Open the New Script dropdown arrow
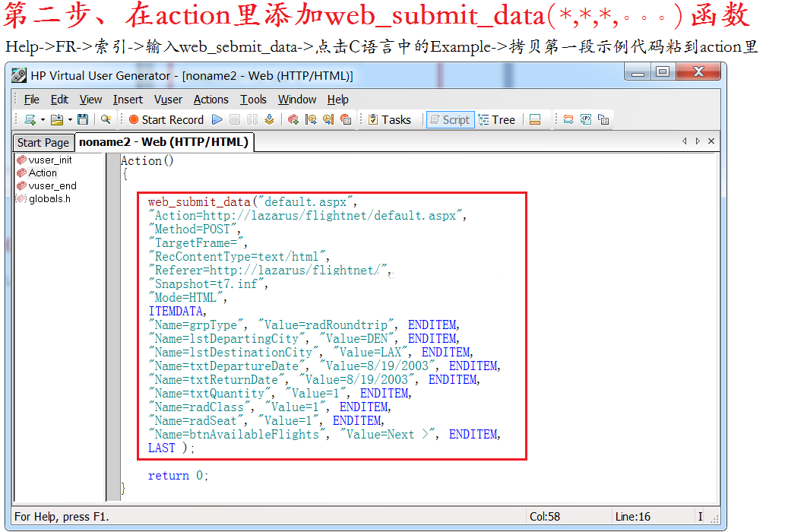 coord(43,119)
